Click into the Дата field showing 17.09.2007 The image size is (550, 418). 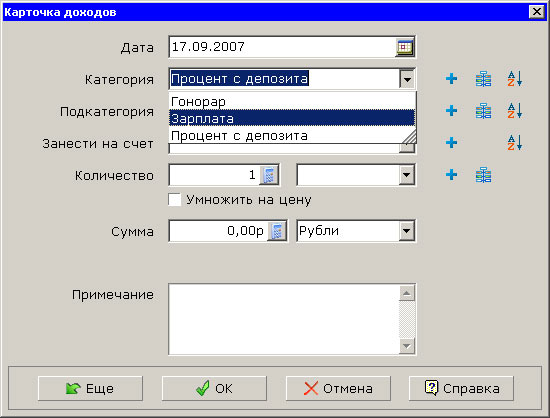[x=282, y=47]
